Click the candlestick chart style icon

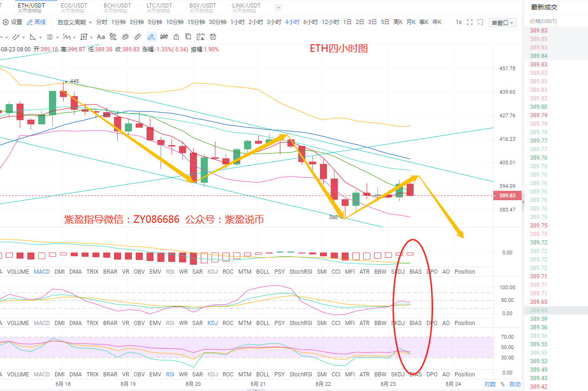pyautogui.click(x=164, y=37)
